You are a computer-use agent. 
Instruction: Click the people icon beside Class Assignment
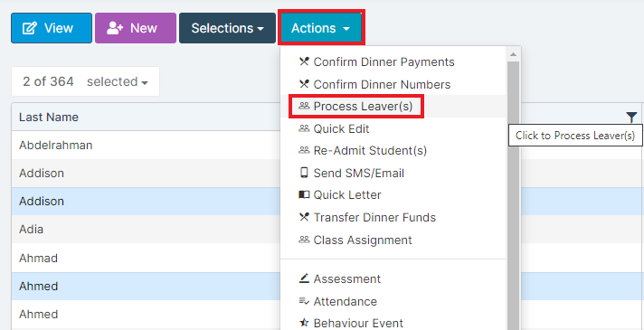pos(304,240)
